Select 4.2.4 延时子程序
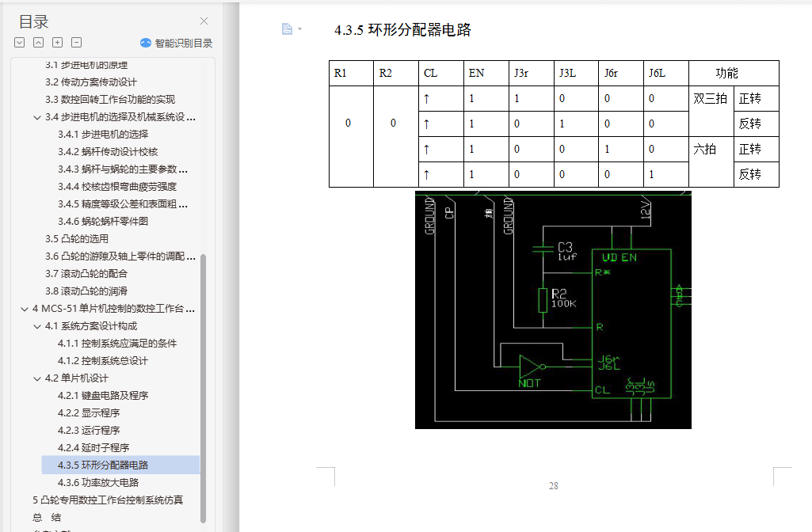Image resolution: width=812 pixels, height=532 pixels. tap(93, 448)
